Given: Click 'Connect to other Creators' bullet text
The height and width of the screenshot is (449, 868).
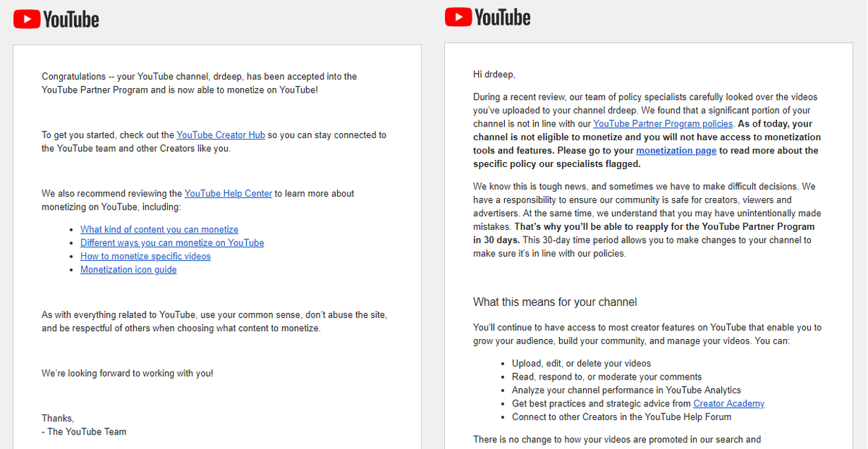Looking at the screenshot, I should [x=621, y=417].
